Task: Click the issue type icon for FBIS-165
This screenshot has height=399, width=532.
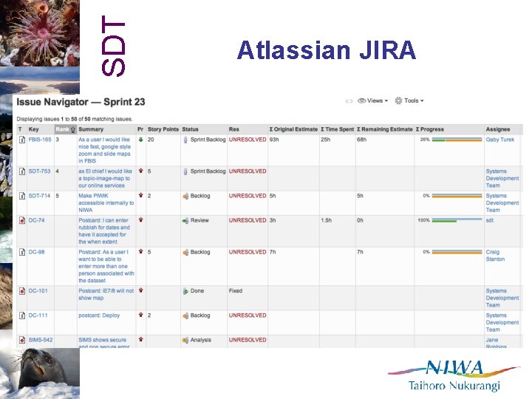Action: (22, 140)
